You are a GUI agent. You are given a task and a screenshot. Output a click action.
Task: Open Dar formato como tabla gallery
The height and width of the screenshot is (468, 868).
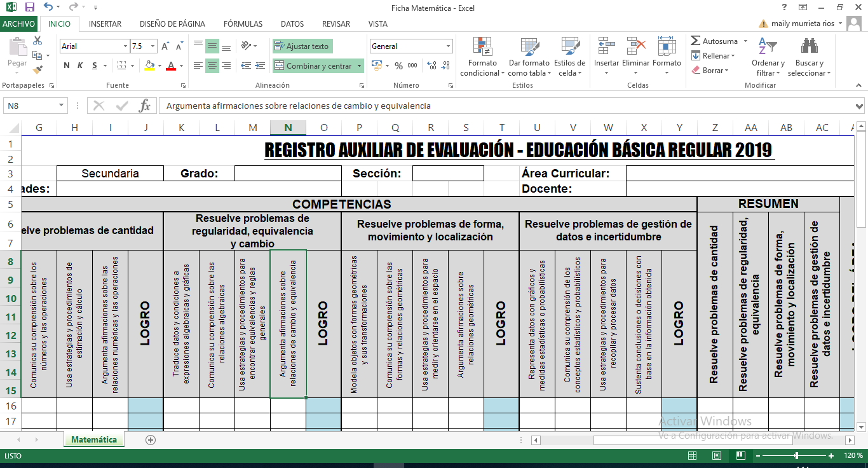529,57
